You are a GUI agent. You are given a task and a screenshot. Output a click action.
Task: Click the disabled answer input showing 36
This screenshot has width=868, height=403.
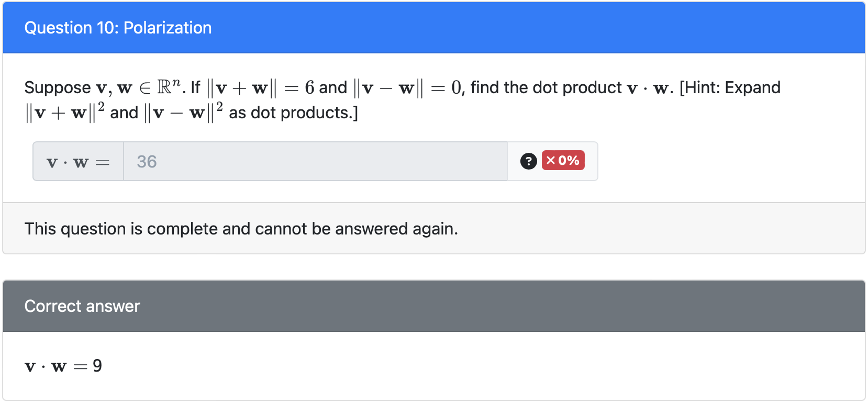tap(314, 161)
